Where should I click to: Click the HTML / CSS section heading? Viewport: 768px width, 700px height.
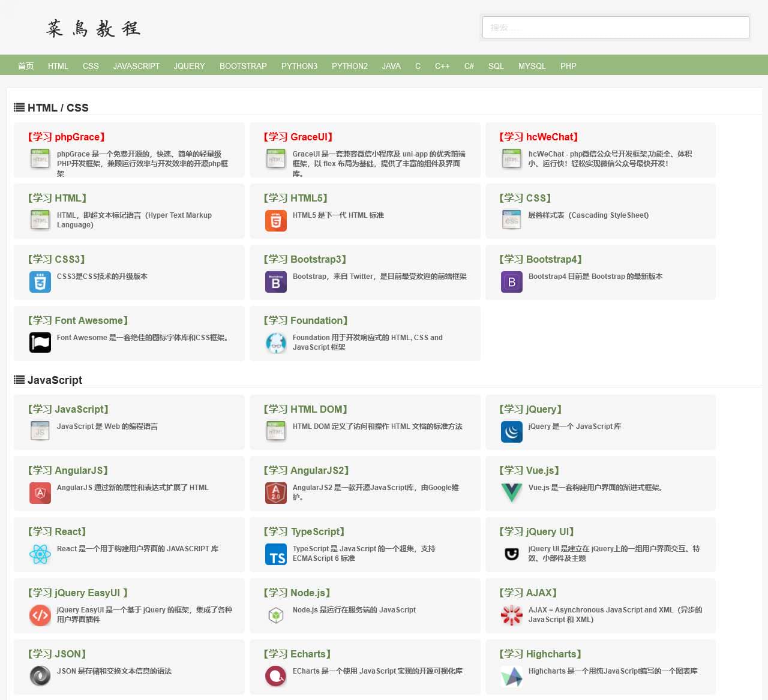coord(58,108)
